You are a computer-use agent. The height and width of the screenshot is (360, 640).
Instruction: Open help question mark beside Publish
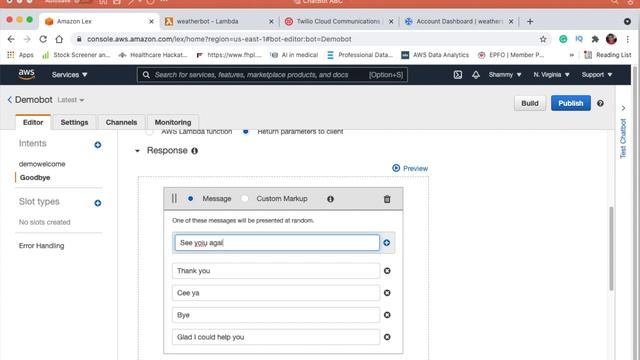point(600,103)
